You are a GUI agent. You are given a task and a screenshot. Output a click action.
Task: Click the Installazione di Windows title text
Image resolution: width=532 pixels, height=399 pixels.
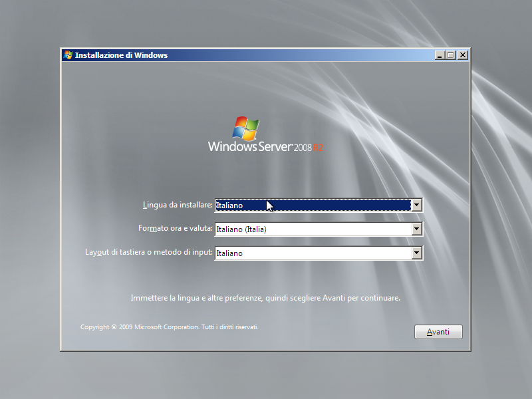[121, 55]
